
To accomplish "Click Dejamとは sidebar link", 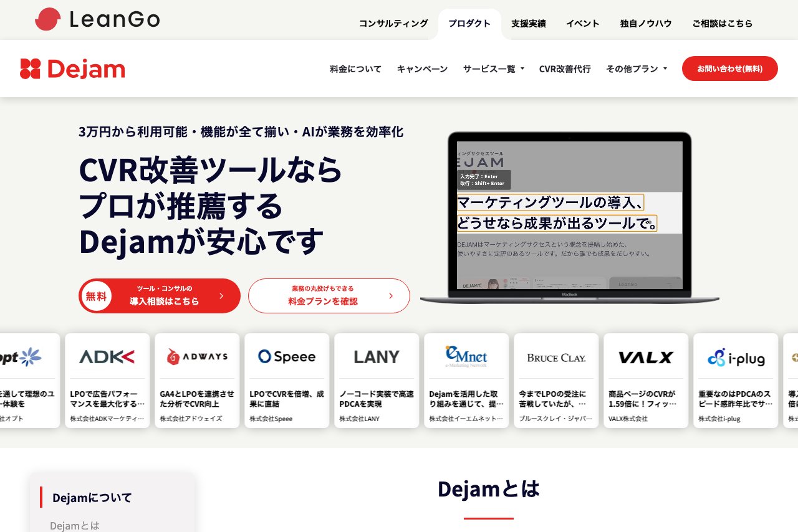I will tap(75, 526).
